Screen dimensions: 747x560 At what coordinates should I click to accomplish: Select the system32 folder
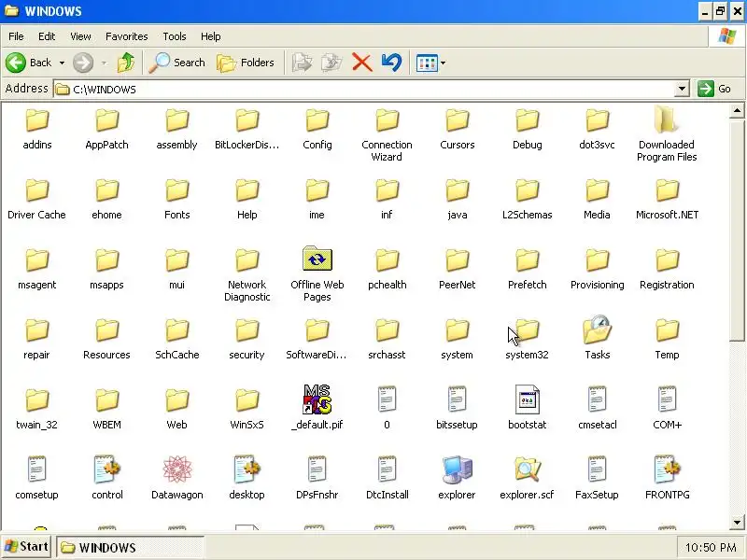coord(527,338)
